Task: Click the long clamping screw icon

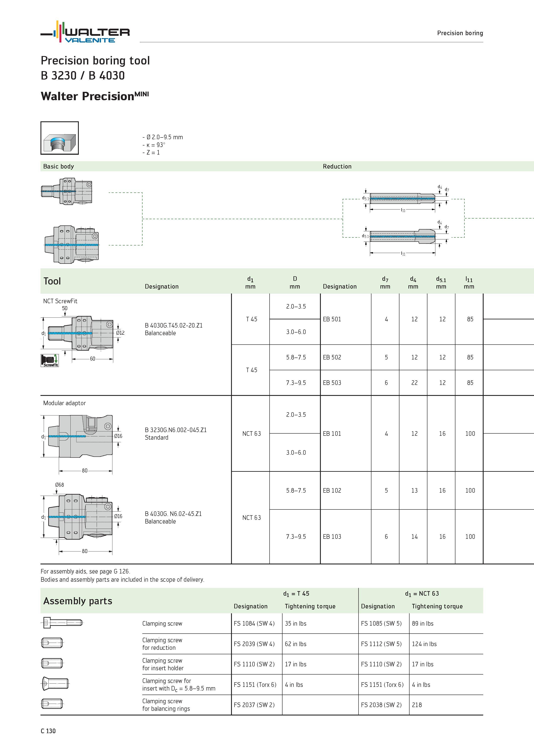Action: (62, 622)
